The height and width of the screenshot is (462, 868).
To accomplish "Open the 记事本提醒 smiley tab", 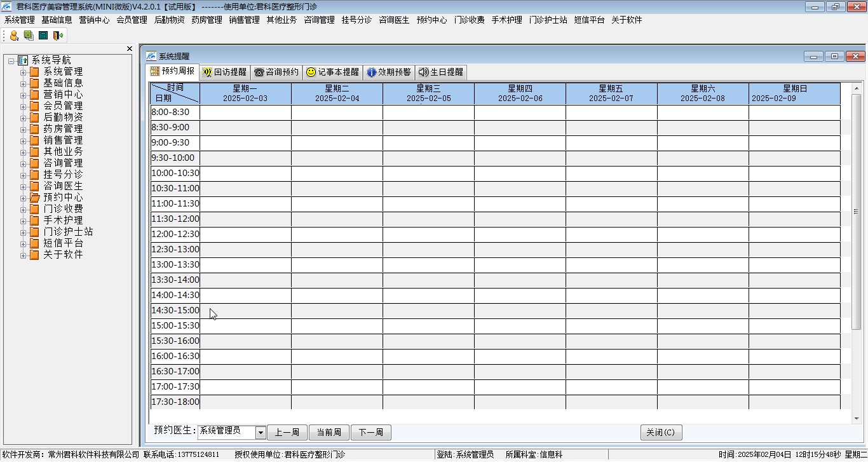I will [332, 72].
